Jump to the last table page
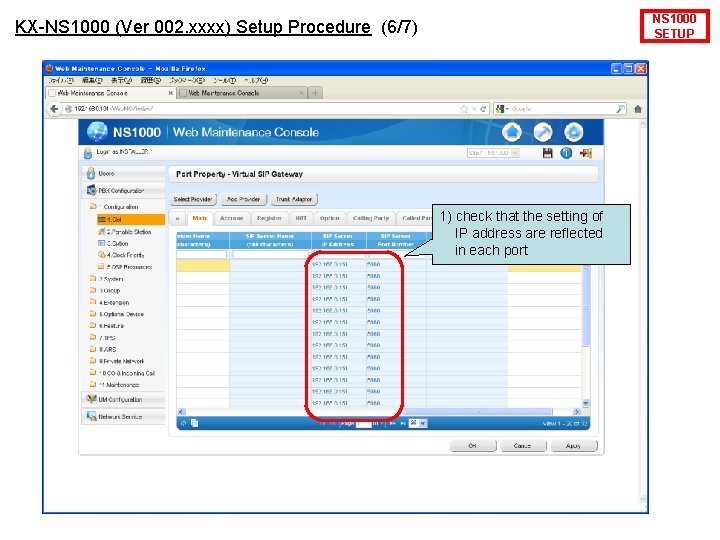Viewport: 720px width, 540px height. click(403, 423)
